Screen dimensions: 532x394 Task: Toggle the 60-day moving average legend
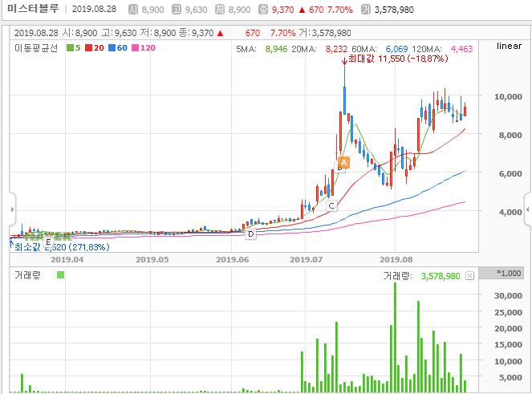point(118,48)
